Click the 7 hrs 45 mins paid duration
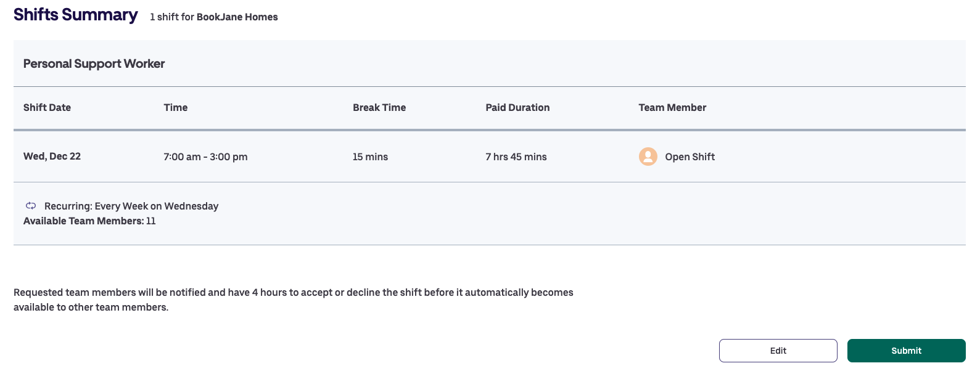The height and width of the screenshot is (371, 980). click(516, 157)
